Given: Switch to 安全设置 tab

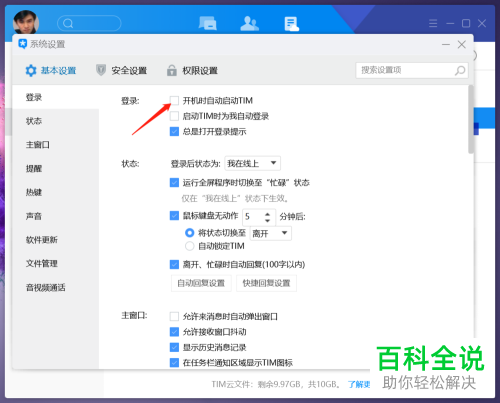Looking at the screenshot, I should pyautogui.click(x=121, y=71).
